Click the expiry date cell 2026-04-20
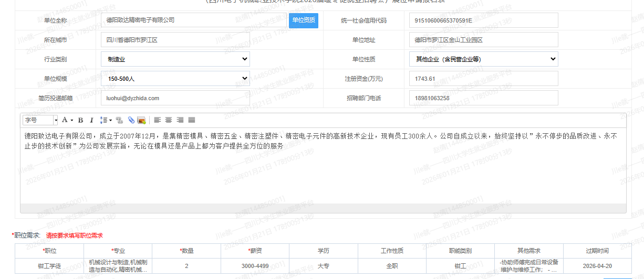This screenshot has width=644, height=279. 597,266
